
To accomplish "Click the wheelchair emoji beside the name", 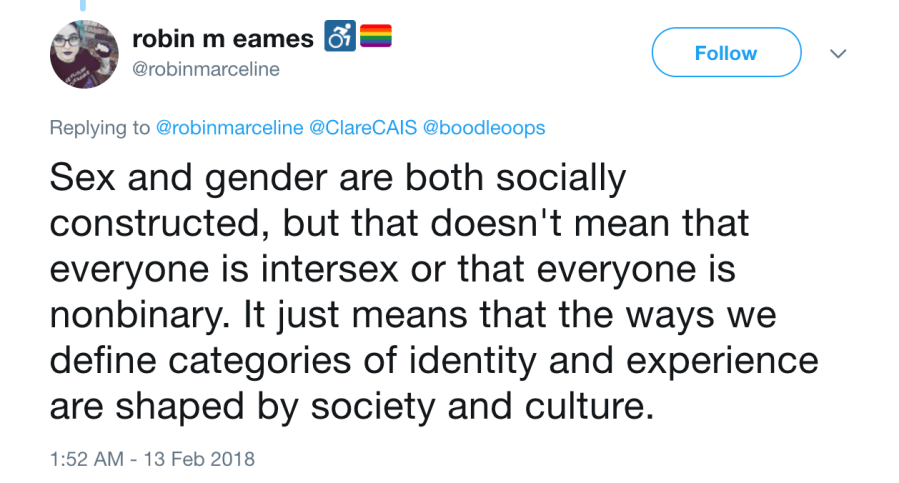I will pyautogui.click(x=338, y=39).
